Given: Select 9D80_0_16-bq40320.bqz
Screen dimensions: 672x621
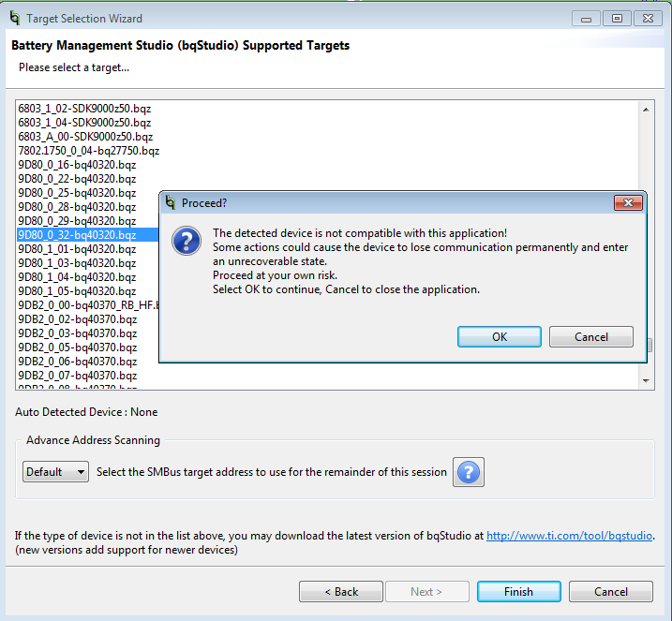Looking at the screenshot, I should click(77, 165).
